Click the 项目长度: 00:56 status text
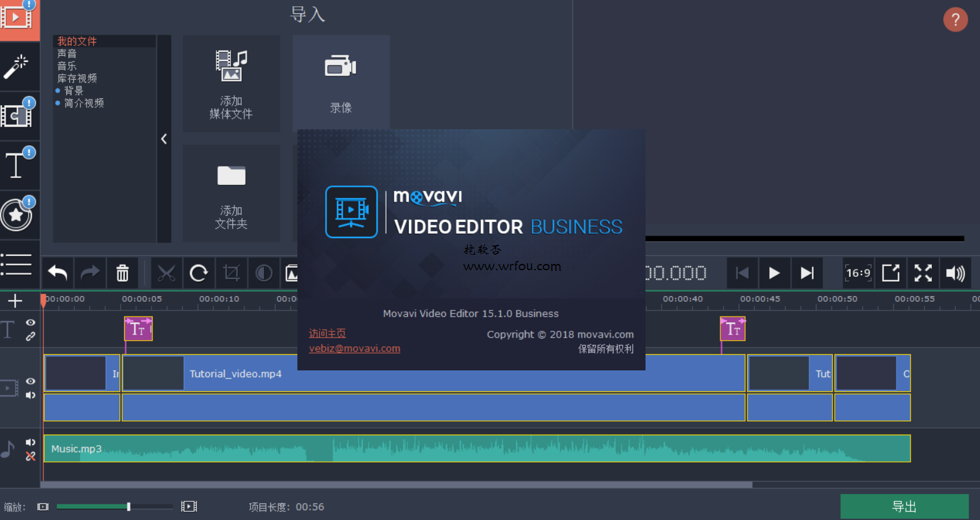980x520 pixels. [x=286, y=507]
